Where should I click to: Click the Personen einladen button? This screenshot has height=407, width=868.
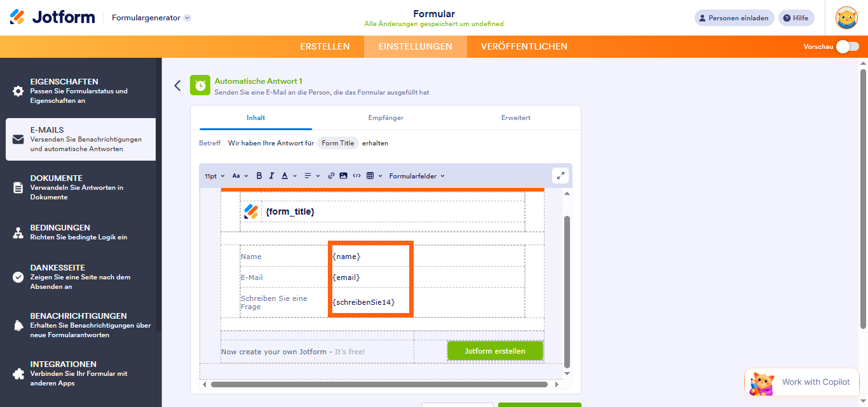(734, 18)
